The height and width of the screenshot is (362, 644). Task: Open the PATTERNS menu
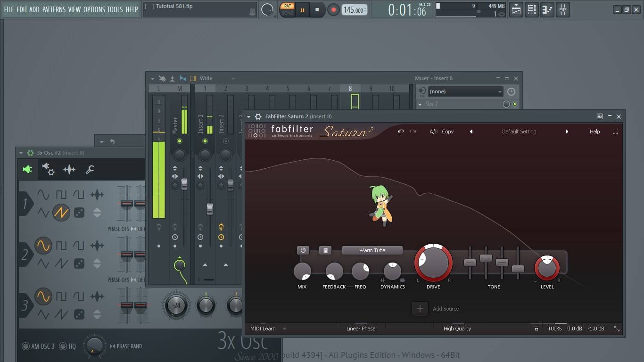[x=54, y=9]
